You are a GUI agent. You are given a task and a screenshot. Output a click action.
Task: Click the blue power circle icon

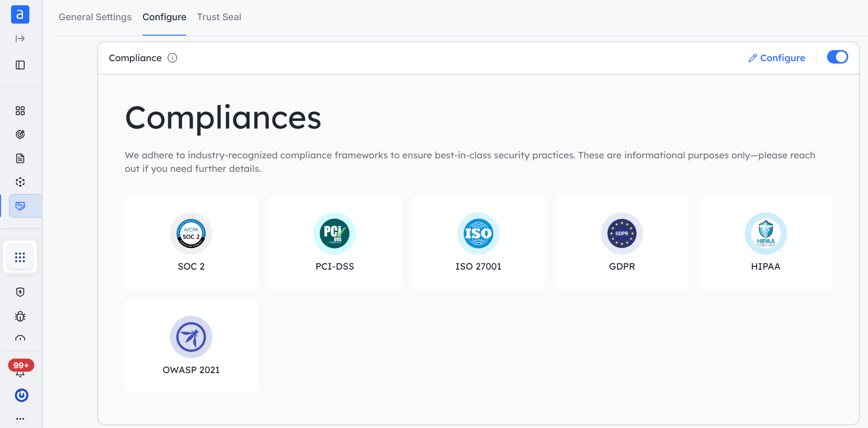point(22,395)
